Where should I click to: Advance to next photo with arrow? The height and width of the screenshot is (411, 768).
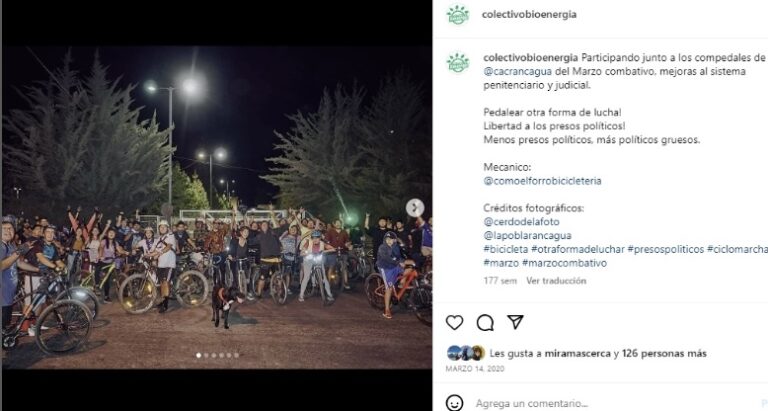[x=415, y=208]
